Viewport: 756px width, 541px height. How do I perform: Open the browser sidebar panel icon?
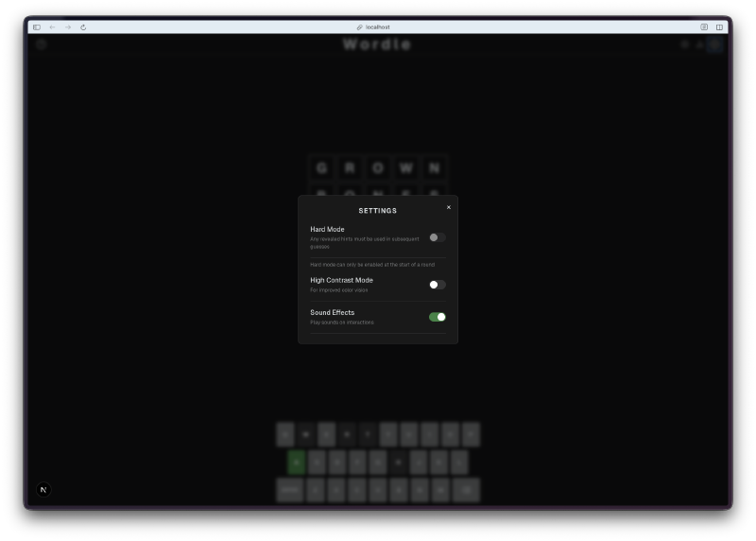[x=37, y=27]
